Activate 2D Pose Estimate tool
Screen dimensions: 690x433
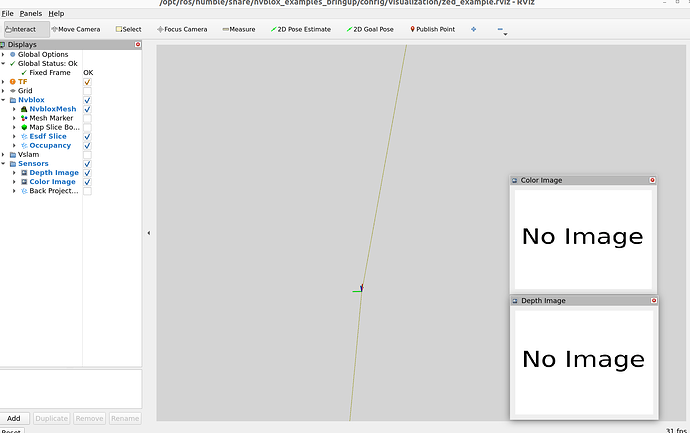click(x=301, y=29)
